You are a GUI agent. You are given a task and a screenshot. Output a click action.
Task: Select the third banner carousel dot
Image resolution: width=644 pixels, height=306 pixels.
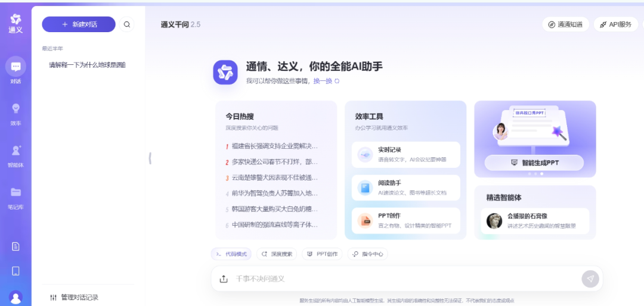point(541,174)
